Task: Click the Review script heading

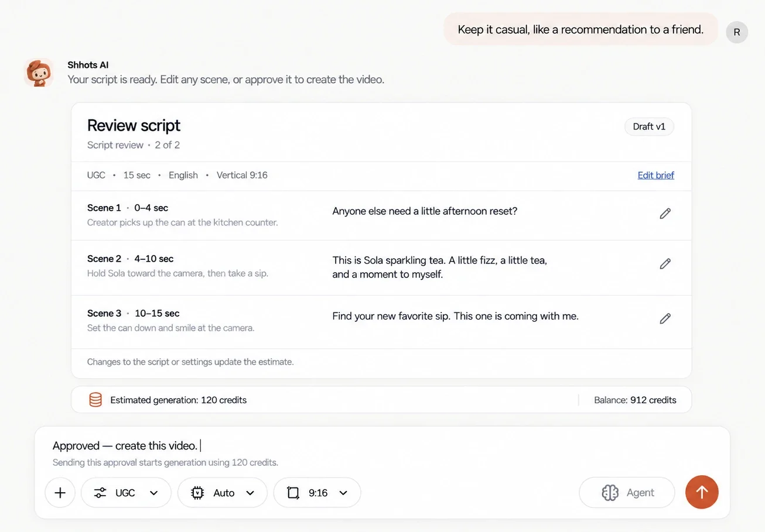Action: click(x=134, y=125)
